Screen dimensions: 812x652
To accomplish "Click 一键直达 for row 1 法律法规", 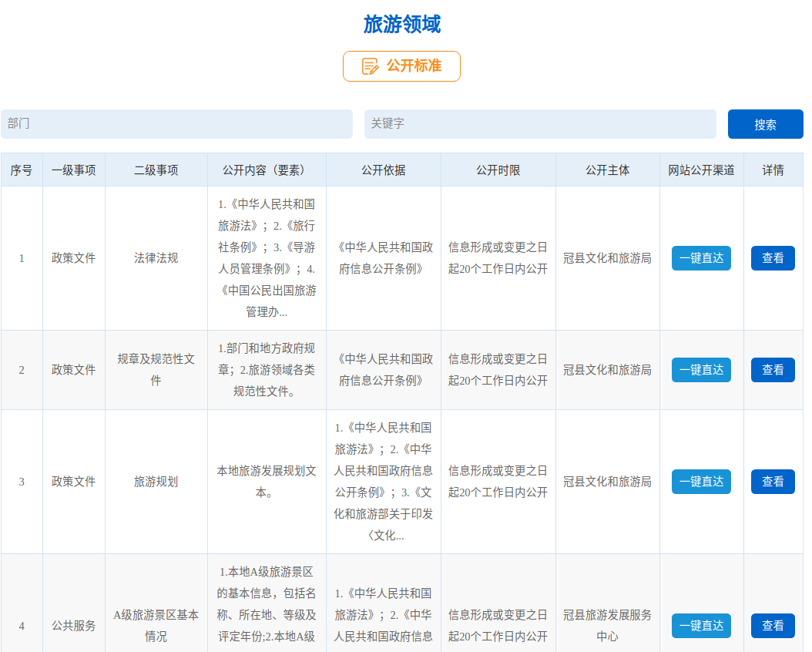I will [x=701, y=258].
